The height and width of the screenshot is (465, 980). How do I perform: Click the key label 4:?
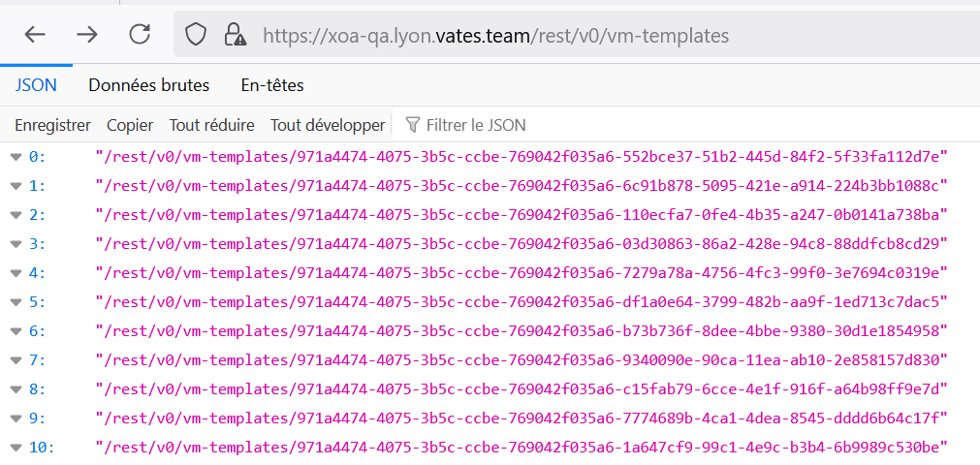pos(38,273)
